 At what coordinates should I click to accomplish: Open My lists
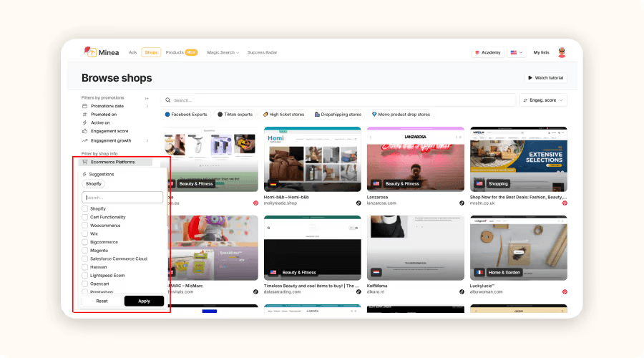541,52
